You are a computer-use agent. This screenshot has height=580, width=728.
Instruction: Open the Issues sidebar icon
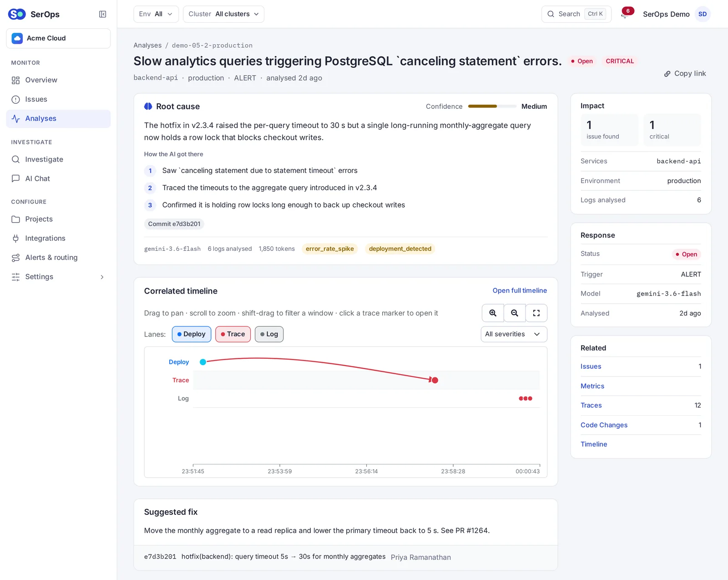(15, 99)
